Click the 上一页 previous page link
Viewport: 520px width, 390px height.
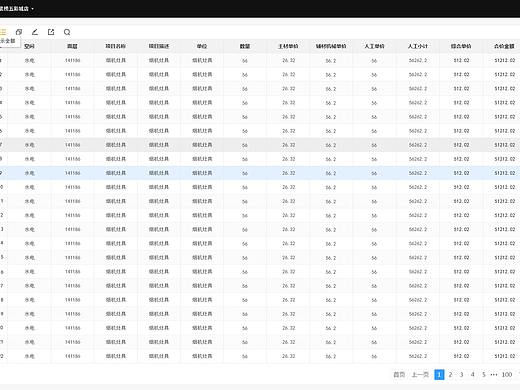(x=420, y=375)
